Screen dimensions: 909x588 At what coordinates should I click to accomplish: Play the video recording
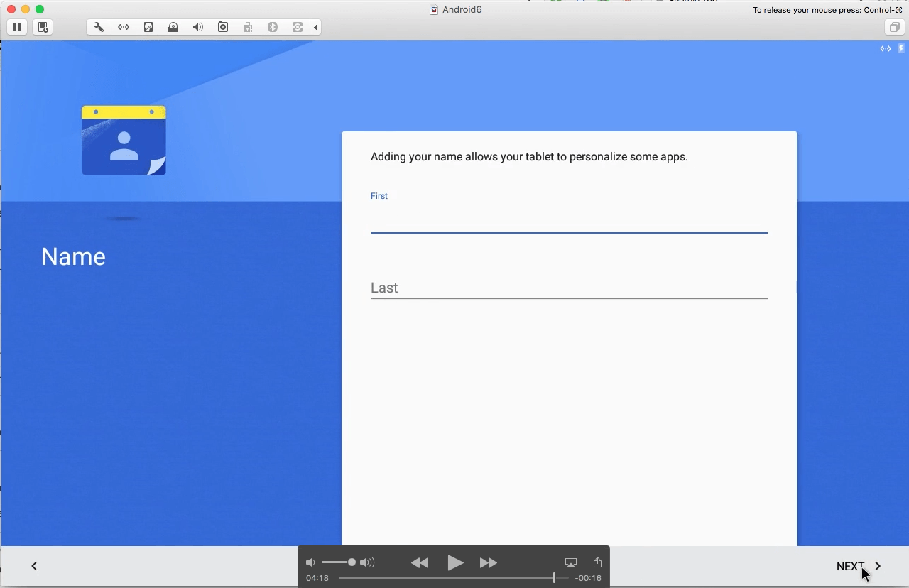click(x=455, y=562)
